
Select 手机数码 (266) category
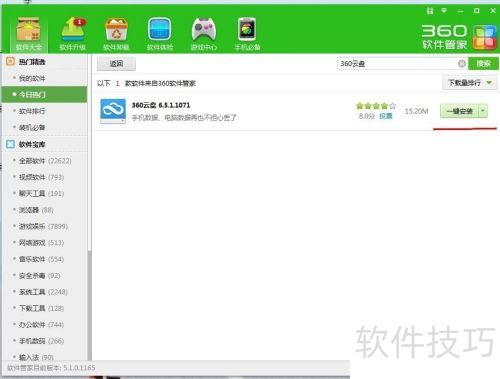pos(41,341)
